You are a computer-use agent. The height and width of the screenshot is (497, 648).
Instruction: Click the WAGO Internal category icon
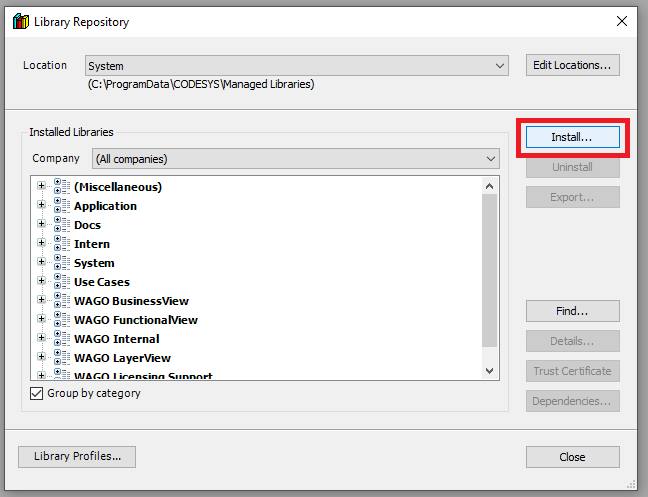61,339
